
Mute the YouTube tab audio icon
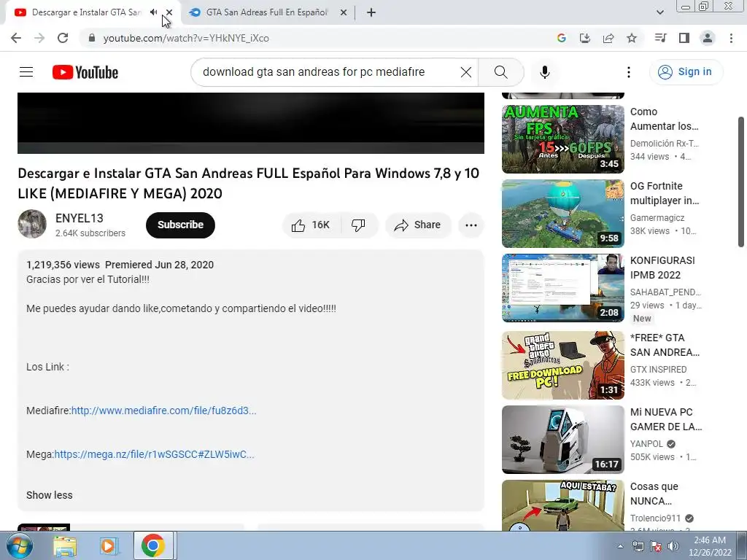pos(153,12)
